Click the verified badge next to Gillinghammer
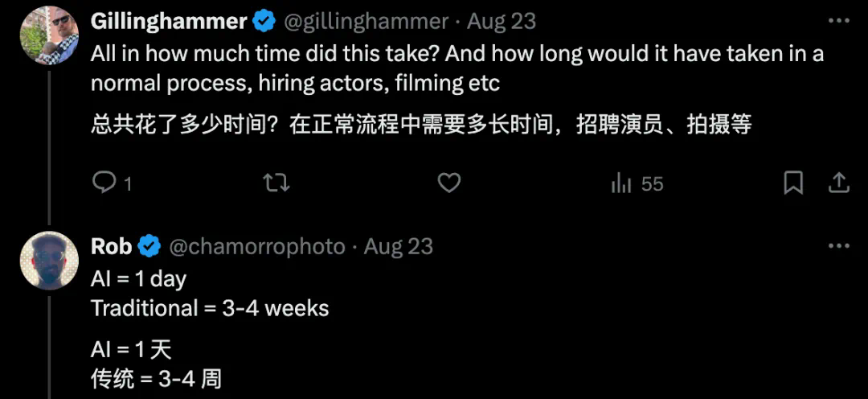The image size is (868, 399). pyautogui.click(x=264, y=22)
